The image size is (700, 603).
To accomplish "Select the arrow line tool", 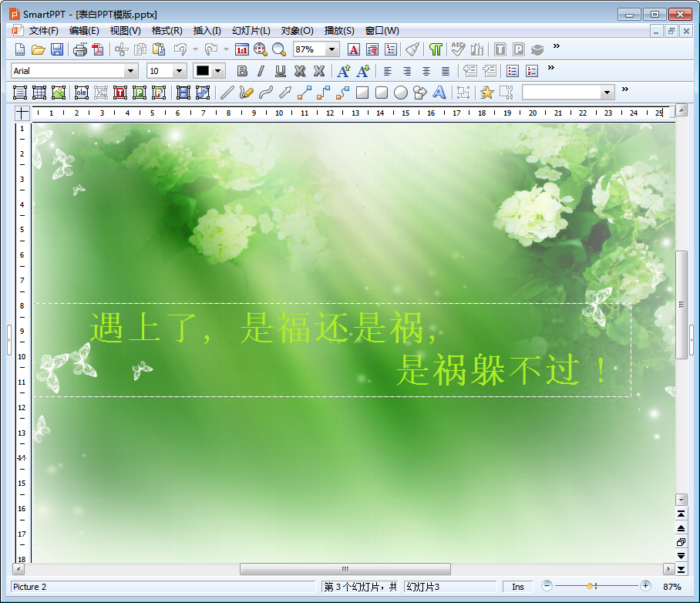I will [284, 93].
